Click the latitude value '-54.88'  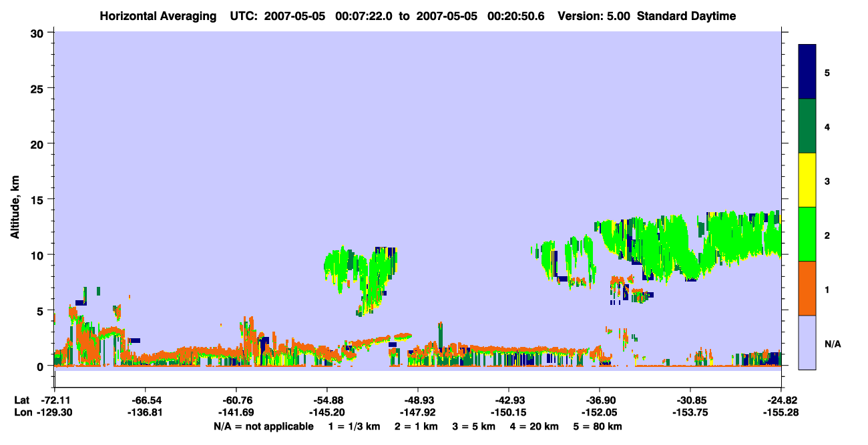(327, 400)
